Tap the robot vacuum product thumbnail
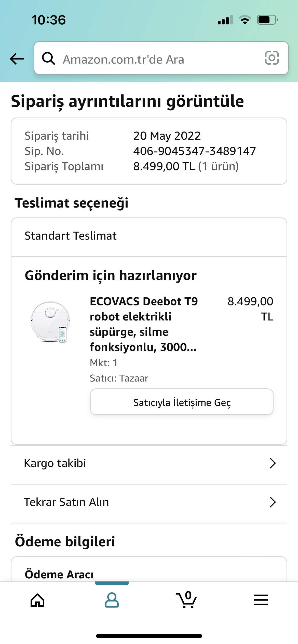298x644 pixels. [x=50, y=322]
